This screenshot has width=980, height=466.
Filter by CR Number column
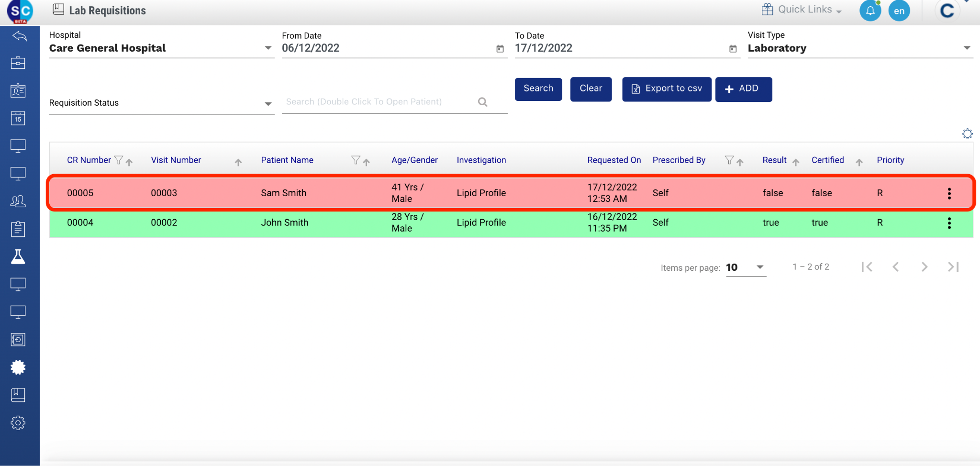point(119,160)
